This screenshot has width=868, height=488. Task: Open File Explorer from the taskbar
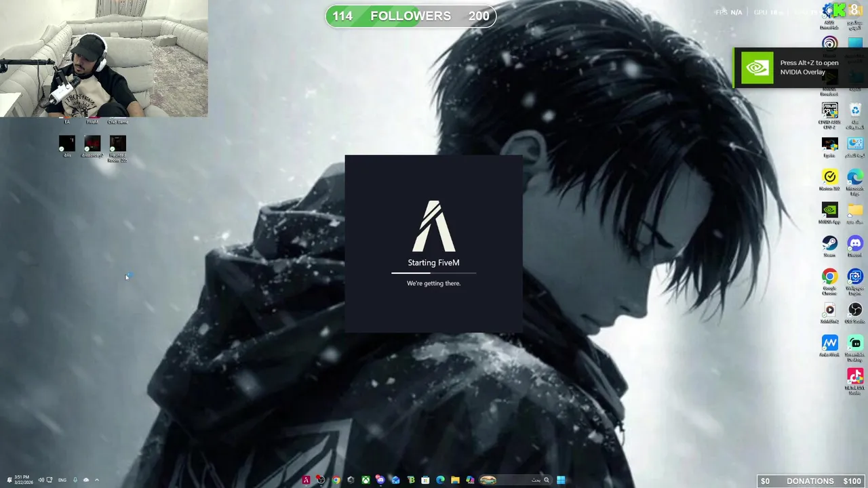(x=455, y=480)
